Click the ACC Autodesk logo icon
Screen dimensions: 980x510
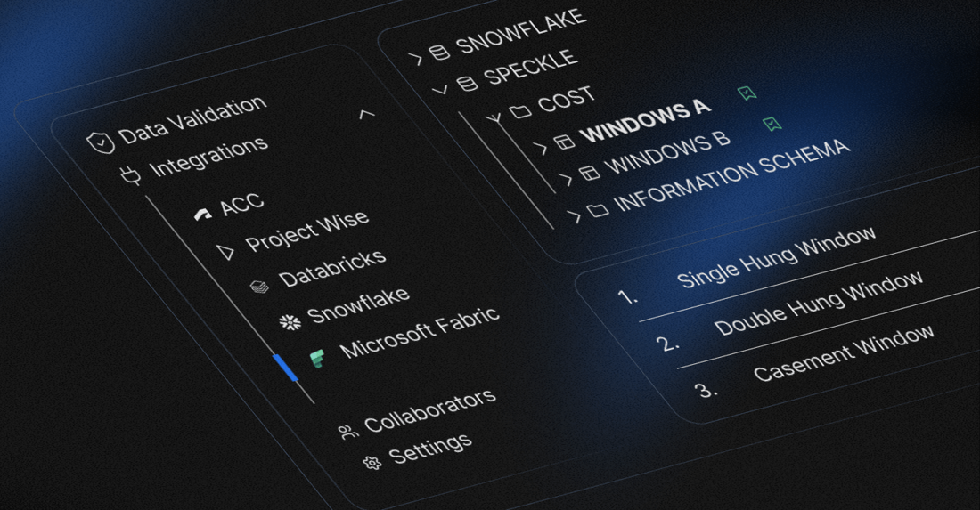click(202, 215)
